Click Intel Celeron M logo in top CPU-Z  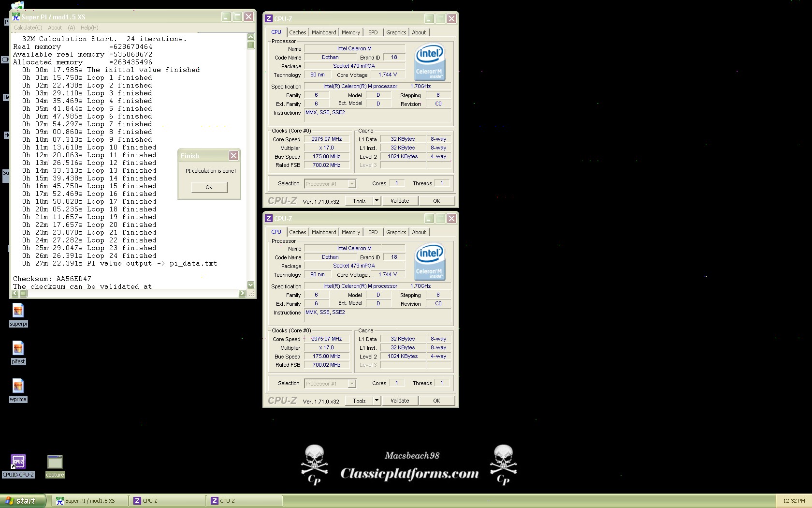[x=430, y=63]
